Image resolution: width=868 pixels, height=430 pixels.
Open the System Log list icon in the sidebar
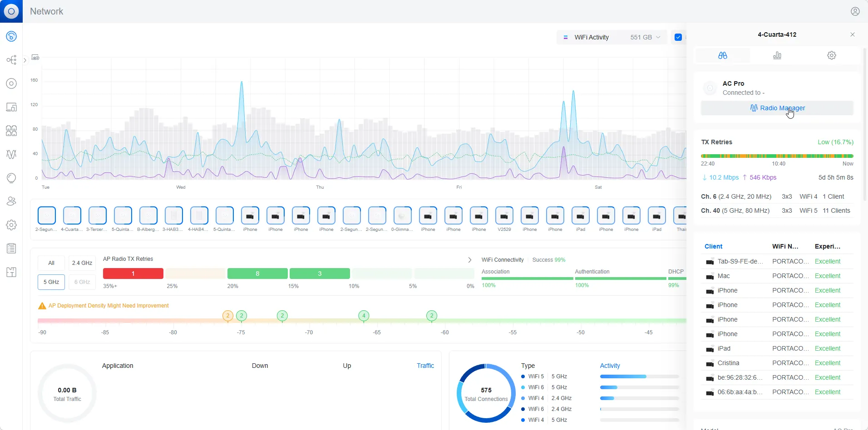click(11, 249)
